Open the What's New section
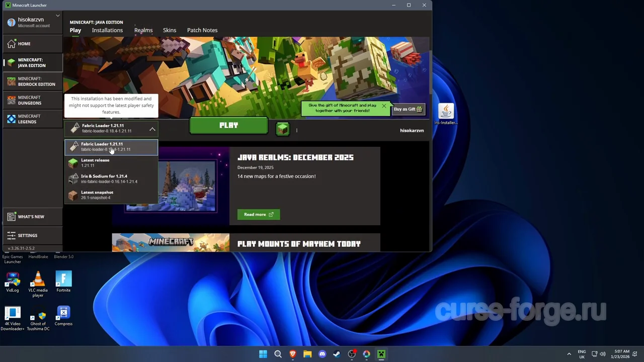This screenshot has height=362, width=644. [33, 217]
